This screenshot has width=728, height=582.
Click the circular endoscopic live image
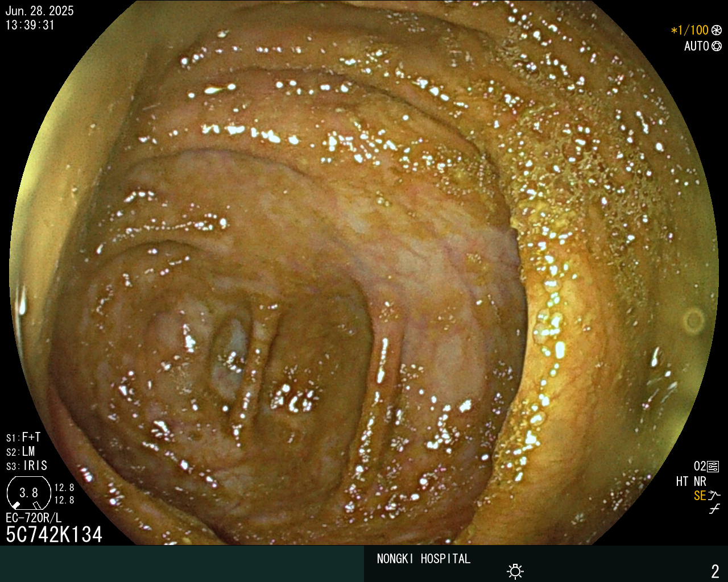(364, 273)
